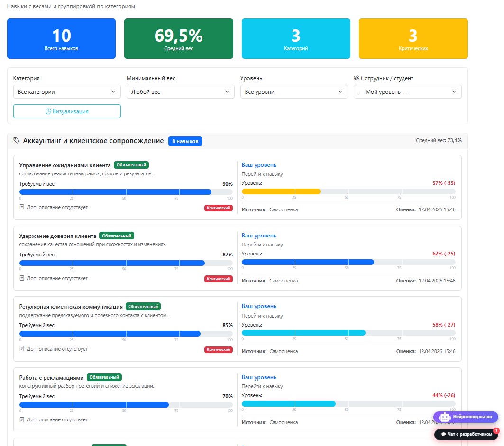Click the 8 навыков badge
The height and width of the screenshot is (446, 504).
185,141
